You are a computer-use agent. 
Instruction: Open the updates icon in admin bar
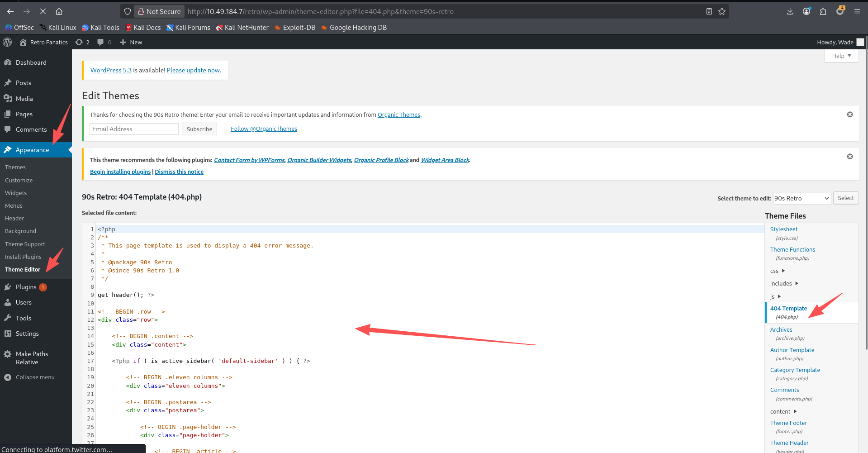coord(82,42)
